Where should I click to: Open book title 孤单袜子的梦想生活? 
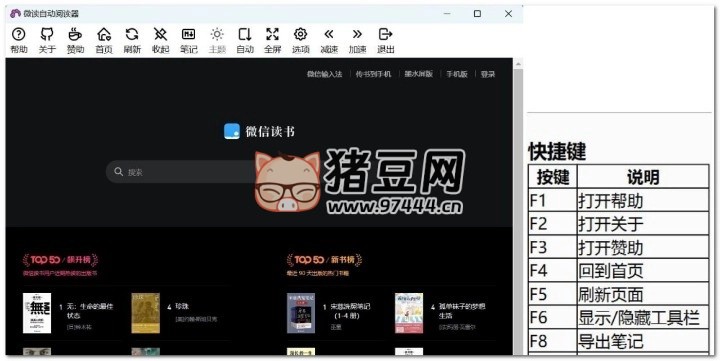[x=462, y=311]
